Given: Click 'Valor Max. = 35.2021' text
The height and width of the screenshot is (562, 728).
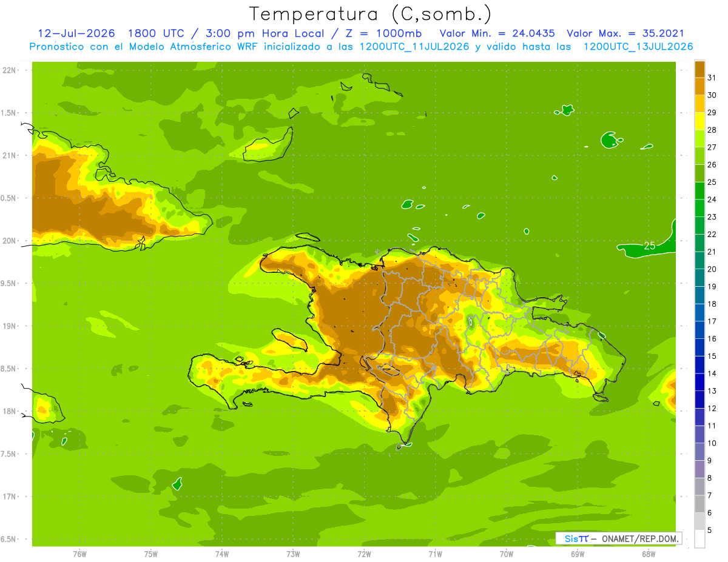Looking at the screenshot, I should click(625, 33).
